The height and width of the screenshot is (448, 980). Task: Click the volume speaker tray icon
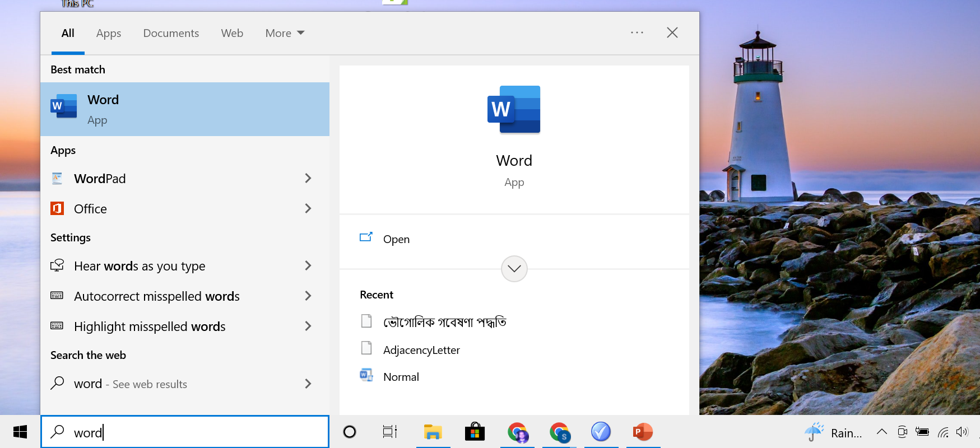click(962, 432)
